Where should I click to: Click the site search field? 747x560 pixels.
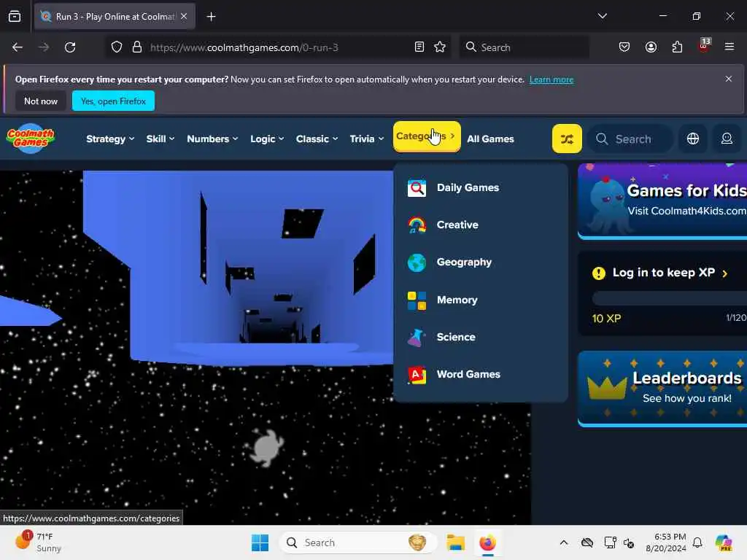631,139
